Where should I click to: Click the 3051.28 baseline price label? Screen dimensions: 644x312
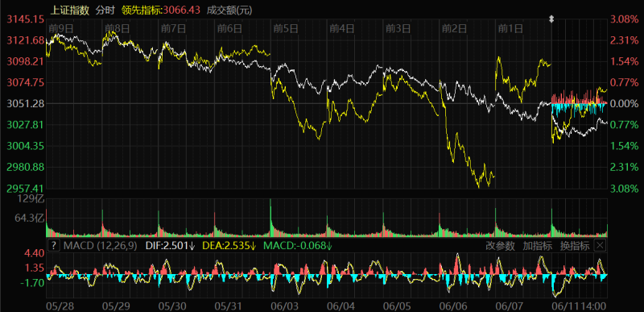click(x=25, y=103)
